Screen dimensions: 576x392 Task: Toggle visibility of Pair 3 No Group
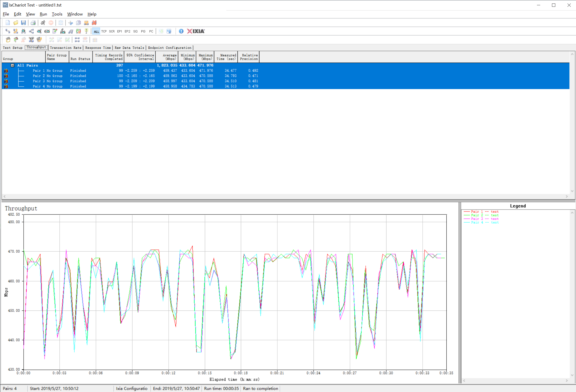[5, 81]
